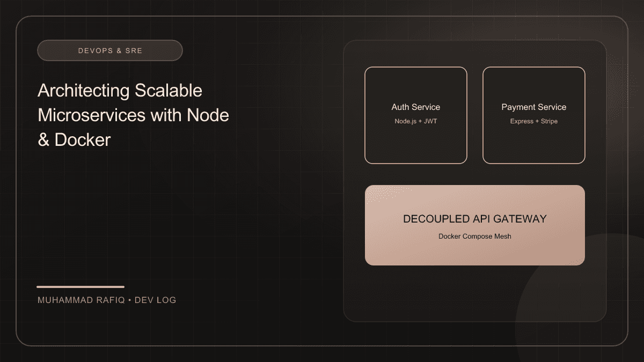Click the Node.js + JWT subtitle
The width and height of the screenshot is (644, 362).
416,121
